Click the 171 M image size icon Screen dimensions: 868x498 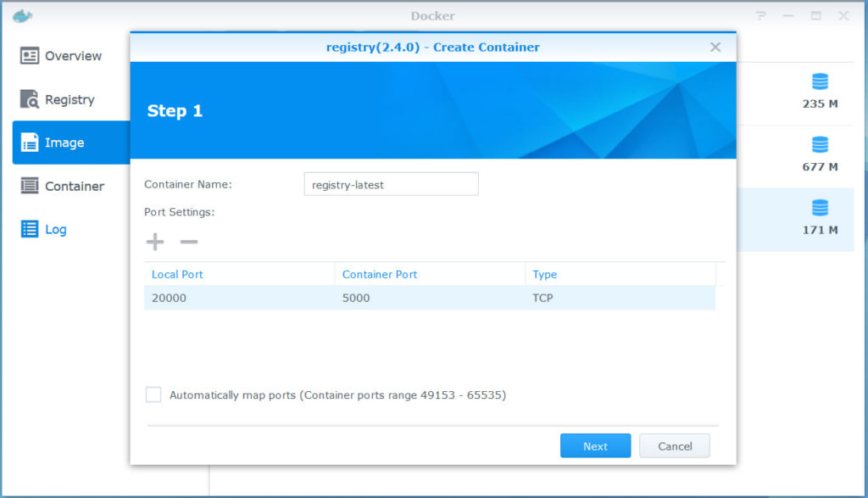[x=820, y=208]
